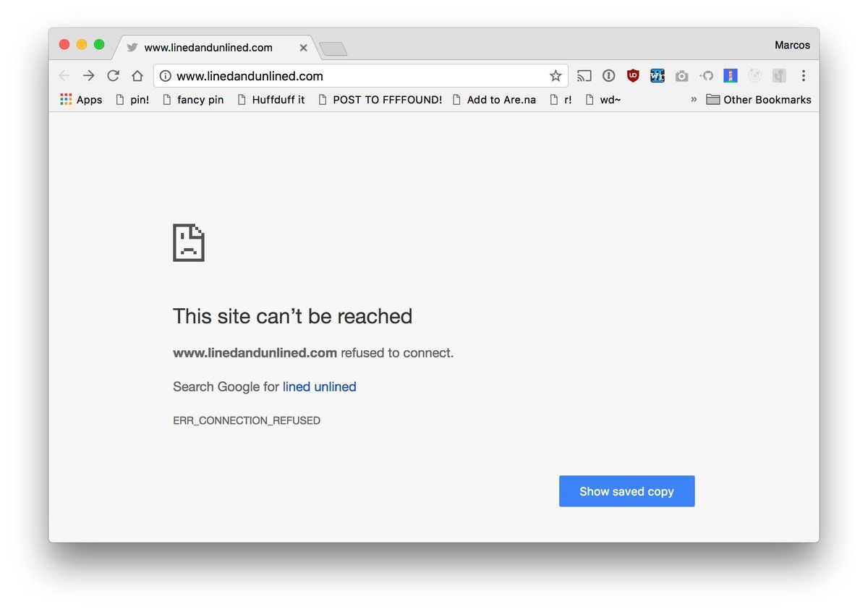This screenshot has width=868, height=612.
Task: Click the address bar URL field
Action: point(354,76)
